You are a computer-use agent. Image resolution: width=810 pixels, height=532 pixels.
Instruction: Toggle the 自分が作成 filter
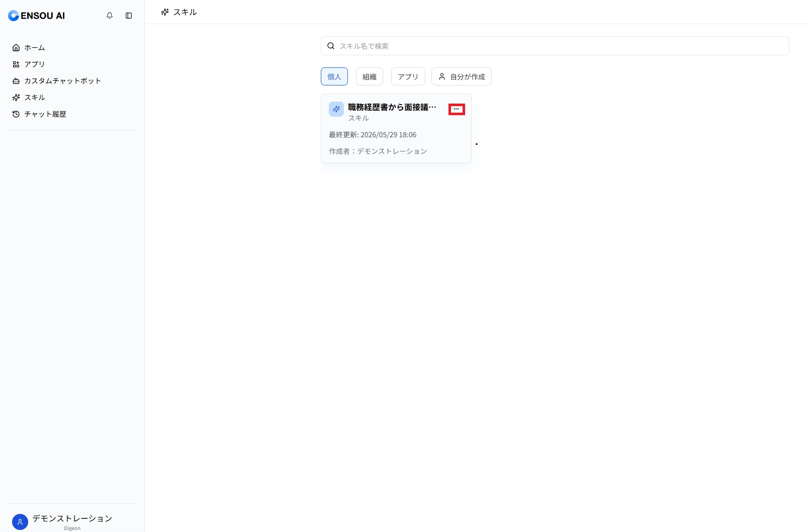462,76
